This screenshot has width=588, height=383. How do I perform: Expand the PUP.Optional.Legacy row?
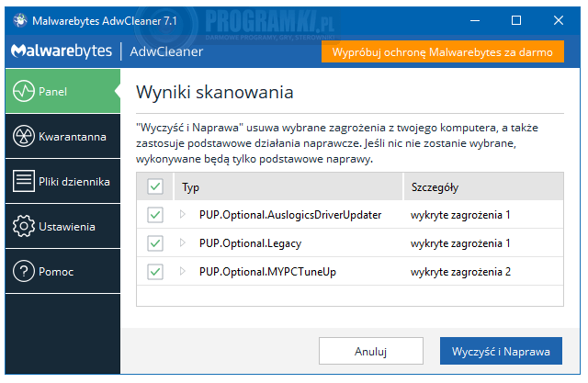(183, 242)
